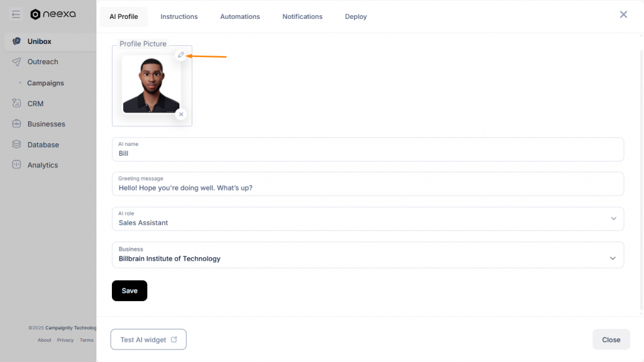Viewport: 644px width, 362px height.
Task: Click the Database stack icon
Action: click(x=16, y=145)
